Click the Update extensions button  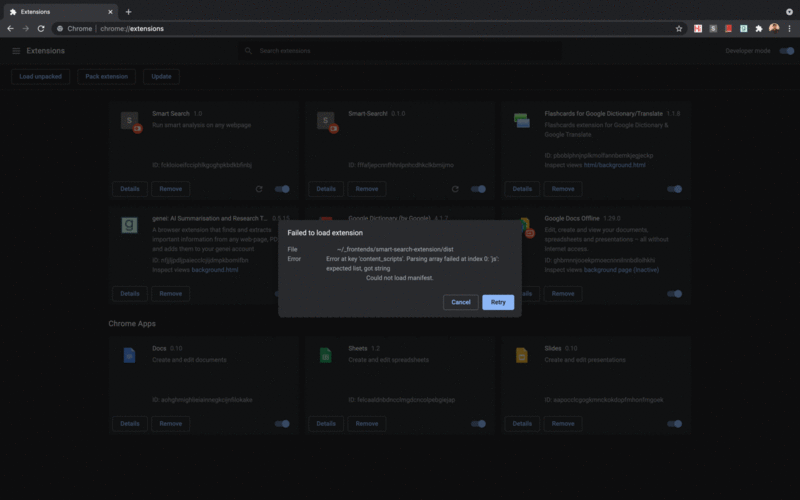[161, 77]
